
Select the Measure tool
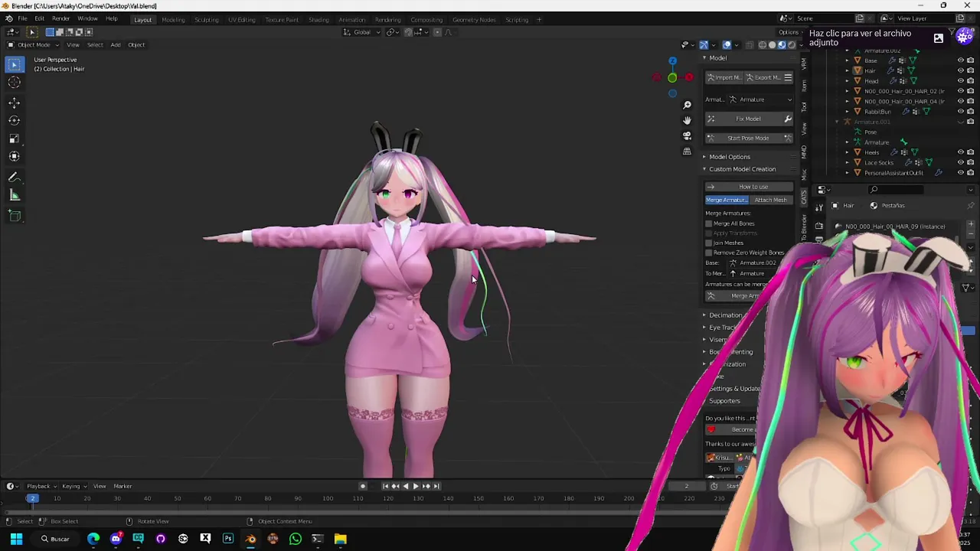point(15,195)
